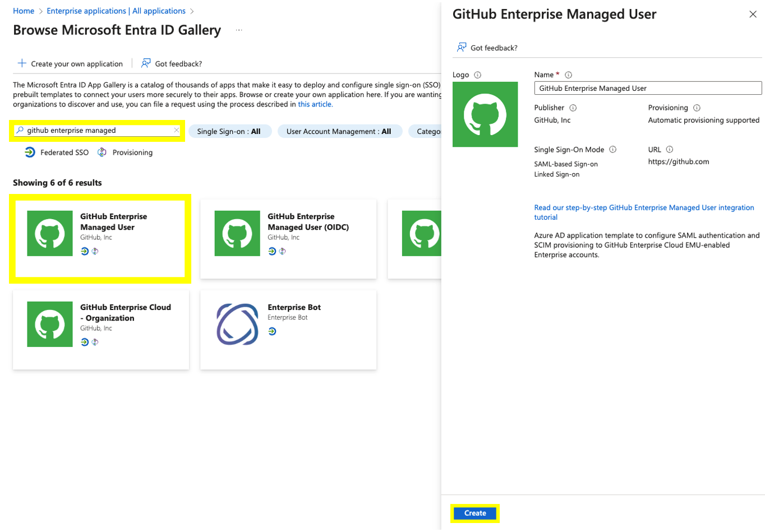The height and width of the screenshot is (532, 765).
Task: Click the plus icon for Create your own application
Action: coord(22,63)
